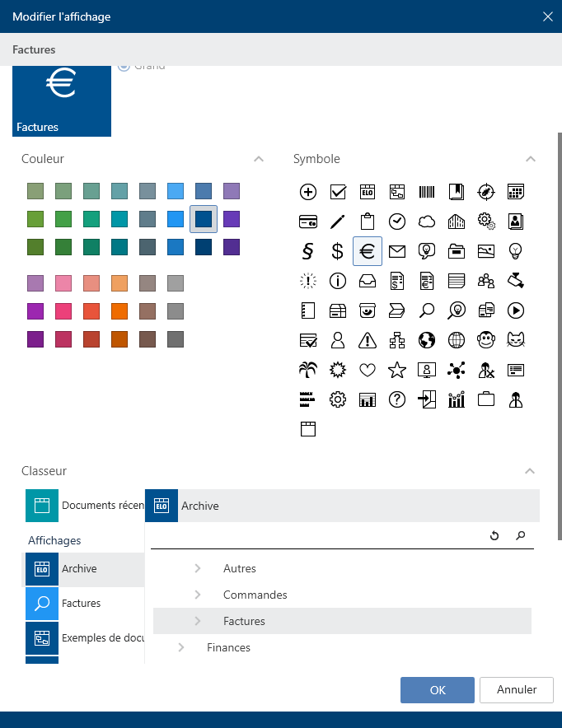Open Documents récents in the sidebar
Screen dimensions: 562x728
(84, 505)
